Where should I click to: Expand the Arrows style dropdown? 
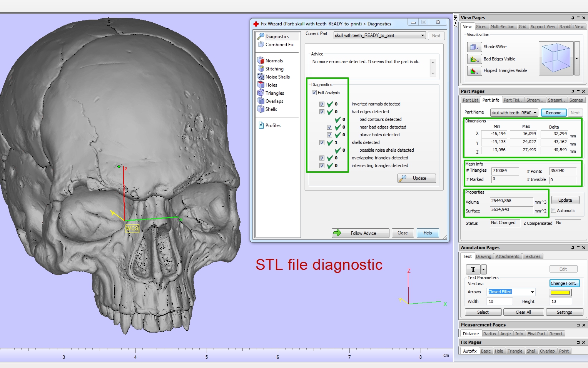(x=532, y=292)
